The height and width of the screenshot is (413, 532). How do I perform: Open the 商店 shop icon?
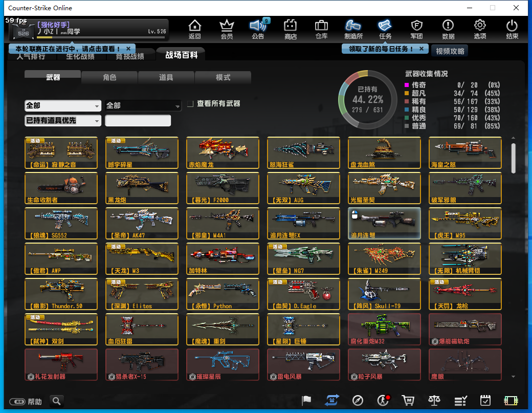coord(291,29)
